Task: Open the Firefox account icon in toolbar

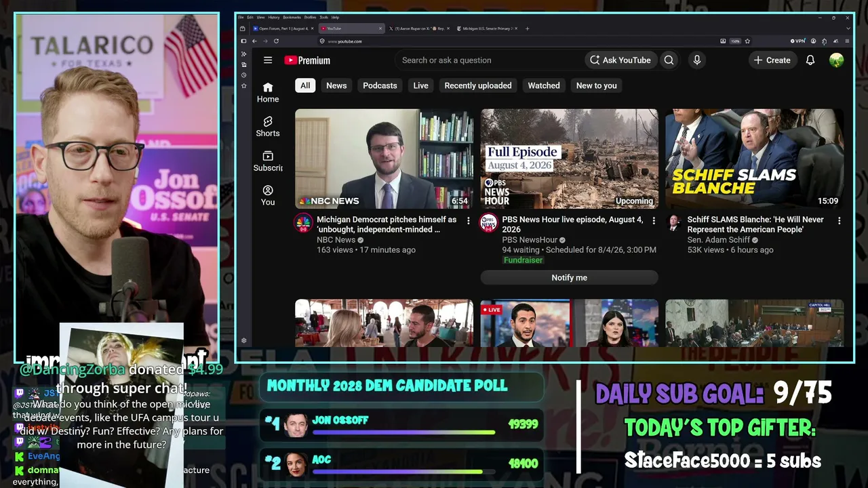Action: pyautogui.click(x=814, y=41)
